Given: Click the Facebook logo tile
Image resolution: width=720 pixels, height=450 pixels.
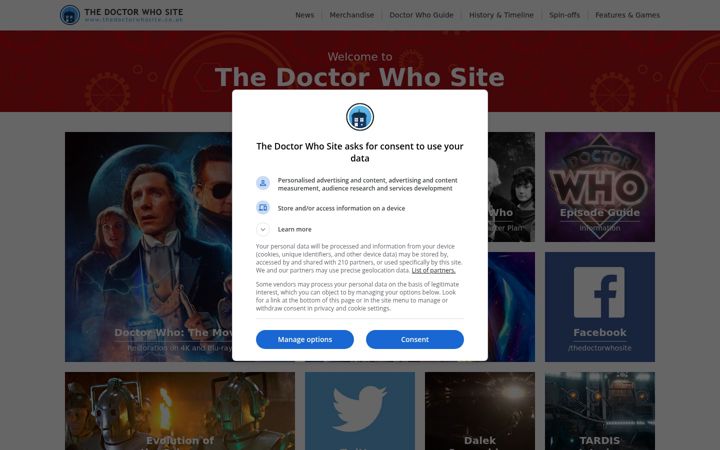Looking at the screenshot, I should tap(600, 307).
